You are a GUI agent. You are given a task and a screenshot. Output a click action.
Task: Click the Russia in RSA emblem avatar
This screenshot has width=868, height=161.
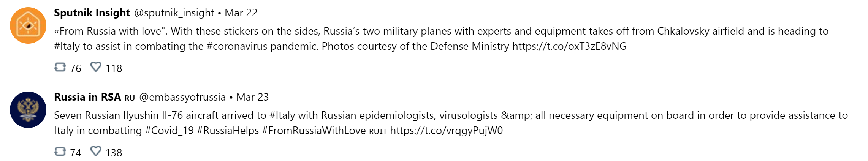click(x=28, y=110)
